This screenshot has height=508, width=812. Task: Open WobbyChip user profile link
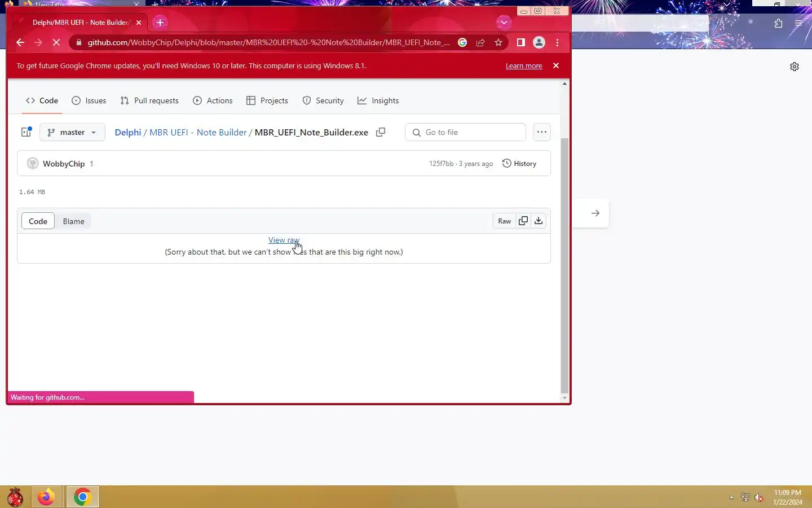[x=64, y=164]
